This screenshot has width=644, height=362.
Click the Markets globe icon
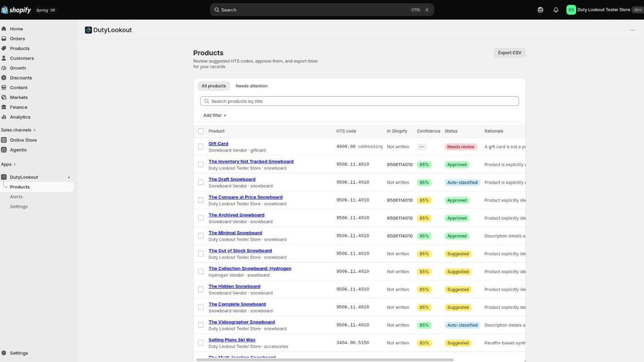click(4, 97)
